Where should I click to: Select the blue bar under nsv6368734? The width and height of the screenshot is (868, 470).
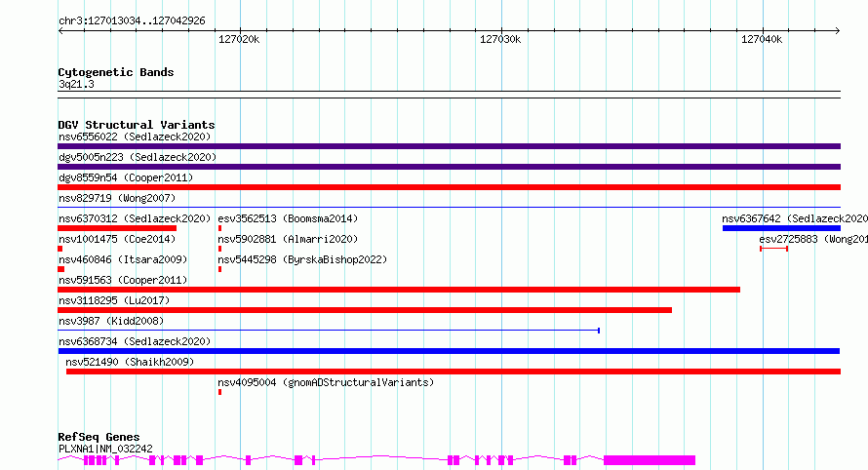449,351
